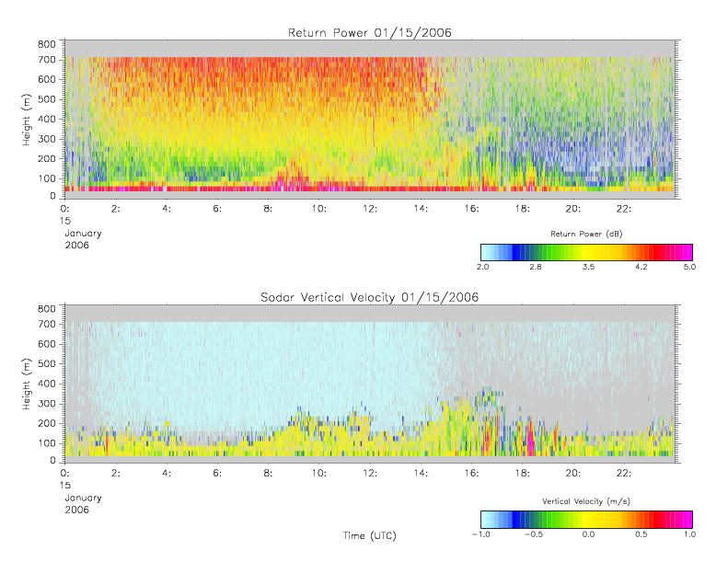Click the '8:' time tick under Return Power plot
This screenshot has width=728, height=562.
pyautogui.click(x=268, y=209)
